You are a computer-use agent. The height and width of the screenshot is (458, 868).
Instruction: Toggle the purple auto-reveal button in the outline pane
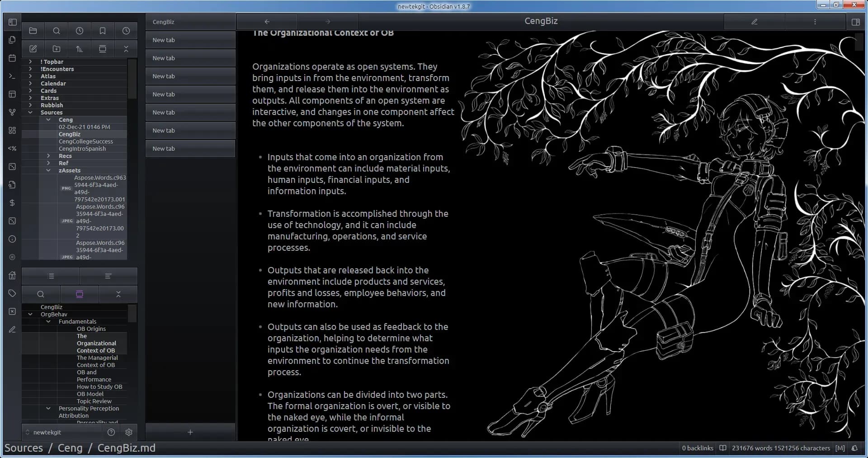tap(80, 294)
